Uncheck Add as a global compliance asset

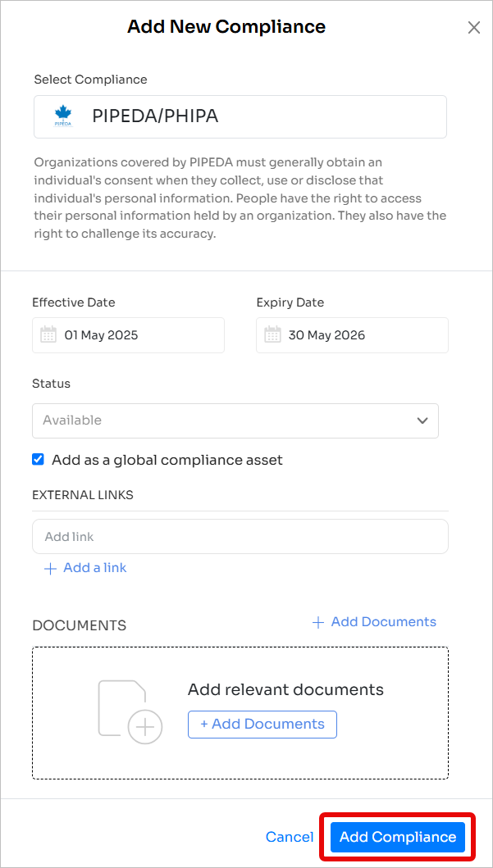[x=39, y=460]
